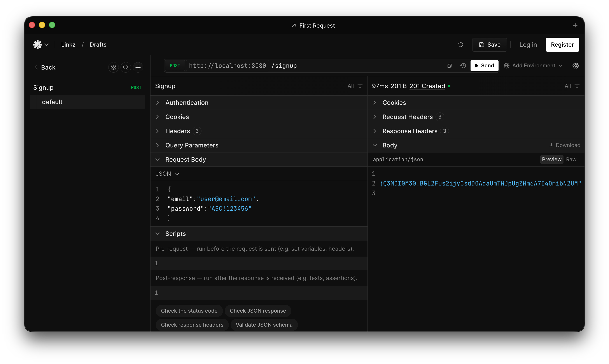Image resolution: width=609 pixels, height=364 pixels.
Task: Insert Check the status code snippet
Action: click(189, 311)
